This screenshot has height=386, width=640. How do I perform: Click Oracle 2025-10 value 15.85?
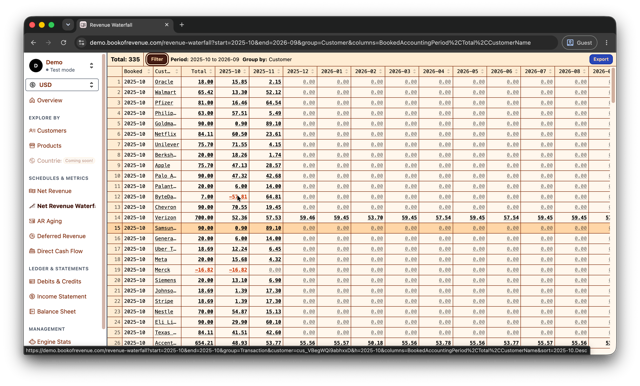point(239,82)
